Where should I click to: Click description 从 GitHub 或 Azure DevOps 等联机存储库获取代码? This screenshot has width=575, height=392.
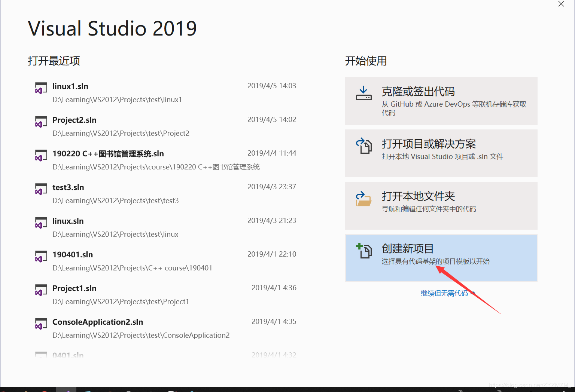click(x=454, y=108)
